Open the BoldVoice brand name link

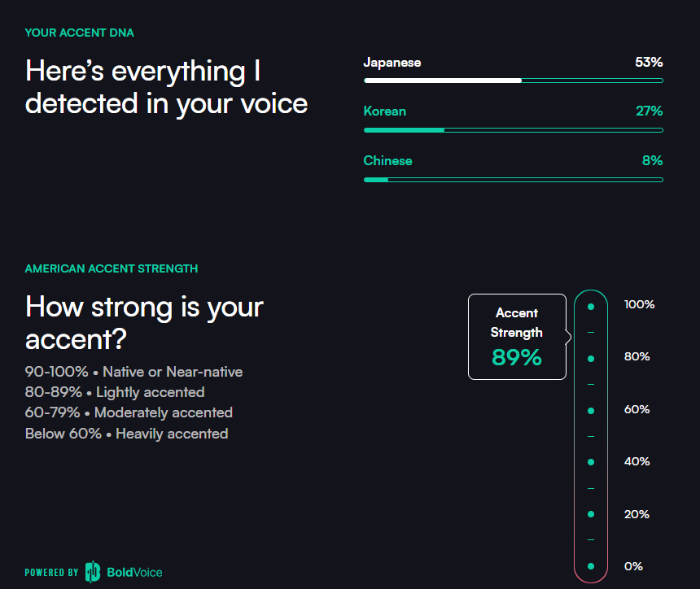[134, 573]
